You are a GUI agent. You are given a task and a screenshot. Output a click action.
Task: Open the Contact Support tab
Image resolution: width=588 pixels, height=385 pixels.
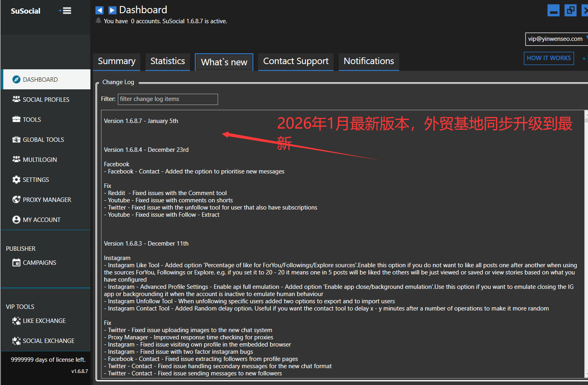[295, 61]
